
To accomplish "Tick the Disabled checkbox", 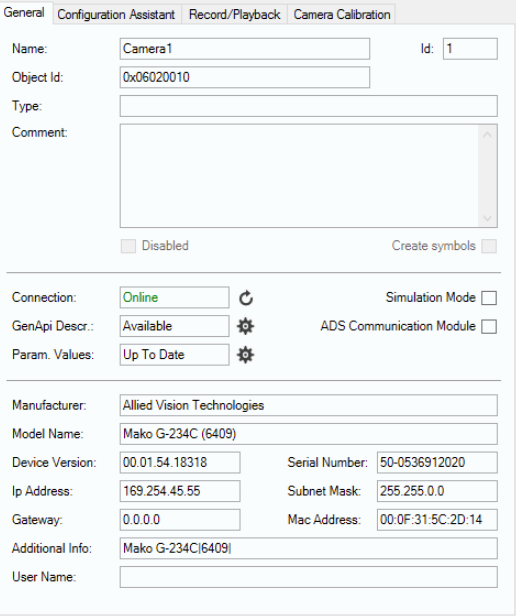I will [x=128, y=246].
